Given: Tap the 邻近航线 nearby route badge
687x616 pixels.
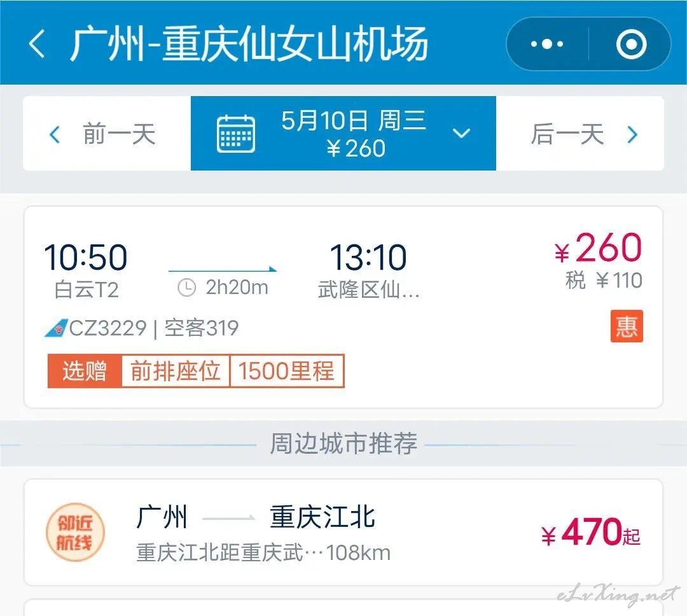Looking at the screenshot, I should coord(75,532).
